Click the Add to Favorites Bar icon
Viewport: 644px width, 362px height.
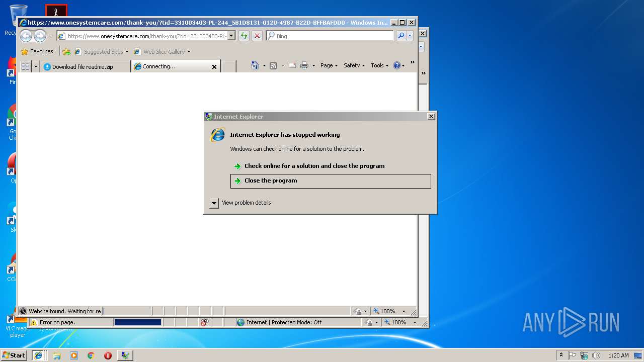(66, 51)
